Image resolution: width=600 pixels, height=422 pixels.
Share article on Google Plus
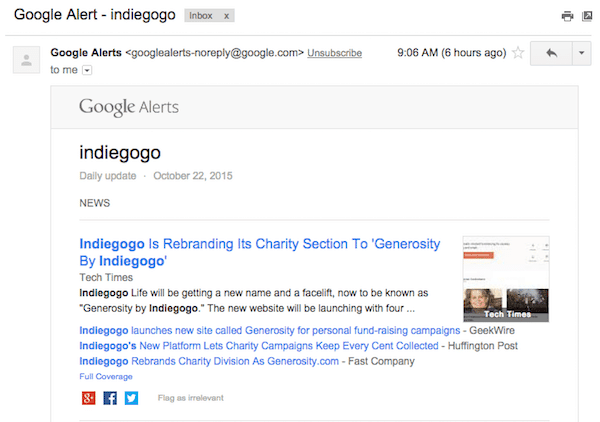point(88,398)
